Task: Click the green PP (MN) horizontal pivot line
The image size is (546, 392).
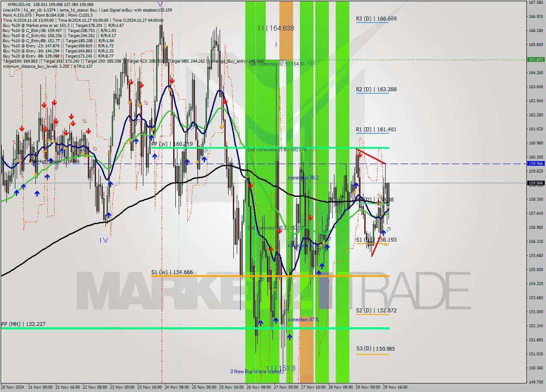Action: coord(195,328)
